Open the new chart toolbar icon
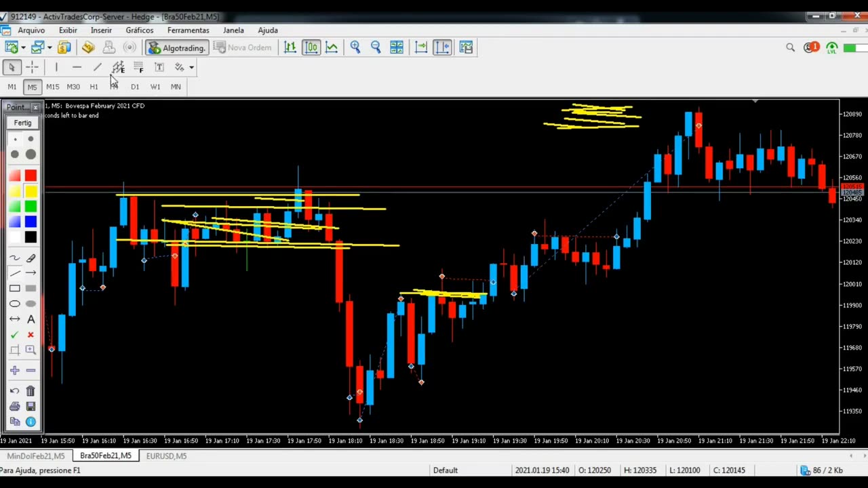Image resolution: width=868 pixels, height=488 pixels. [x=12, y=47]
